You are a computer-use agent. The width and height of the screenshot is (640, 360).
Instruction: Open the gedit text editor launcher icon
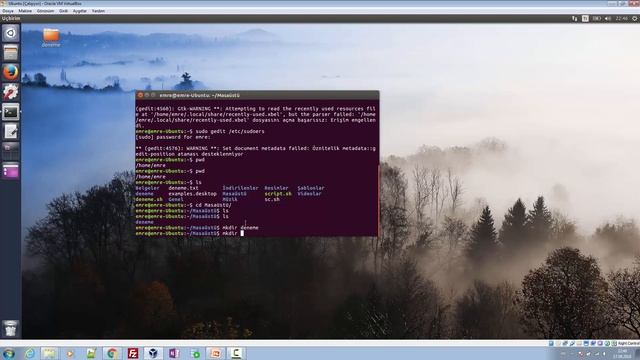11,131
